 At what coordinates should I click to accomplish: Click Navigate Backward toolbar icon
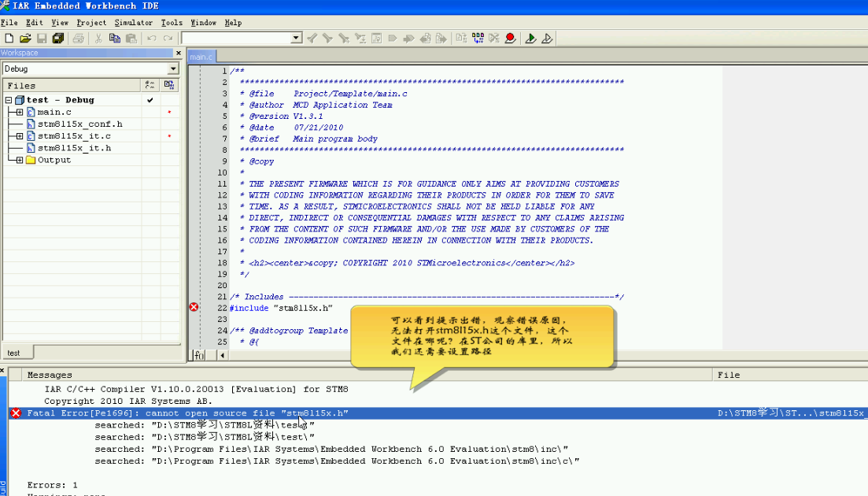tap(425, 39)
